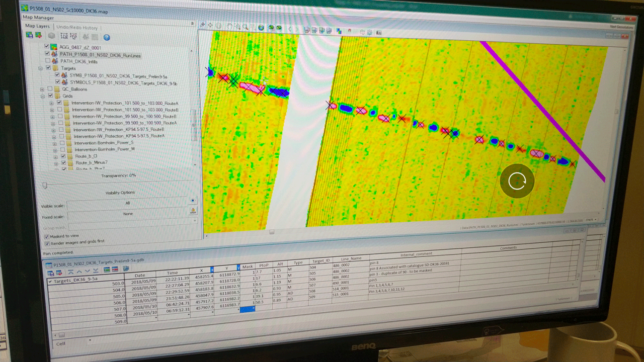Click the globe full extent icon in map toolbar

tap(261, 28)
